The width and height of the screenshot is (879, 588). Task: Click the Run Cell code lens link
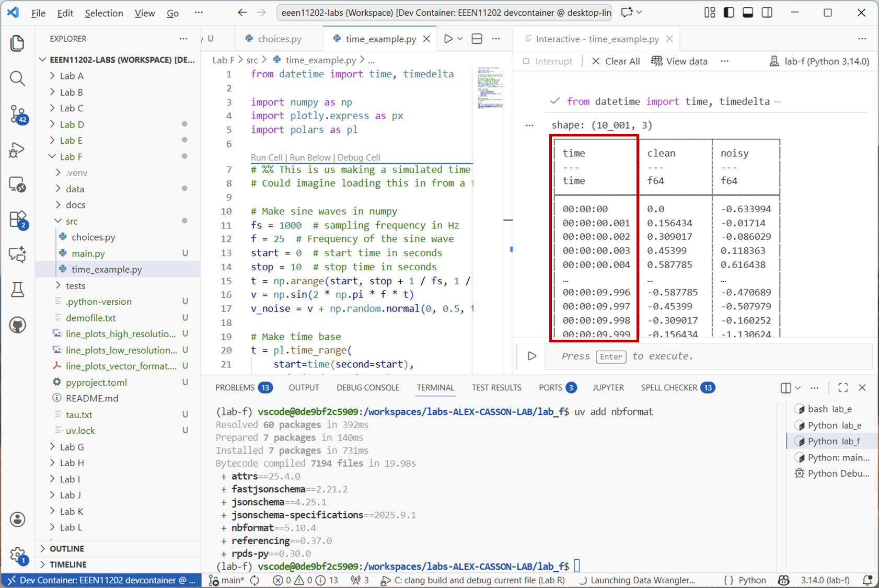(266, 157)
